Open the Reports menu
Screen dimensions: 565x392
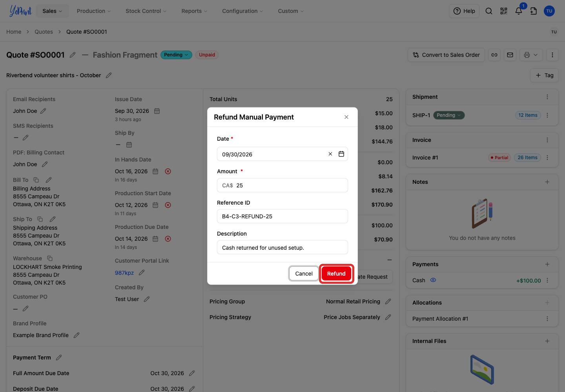[x=194, y=11]
